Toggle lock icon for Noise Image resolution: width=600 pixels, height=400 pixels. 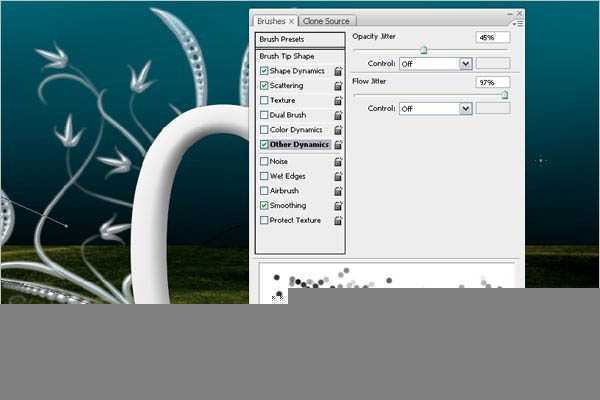coord(338,162)
